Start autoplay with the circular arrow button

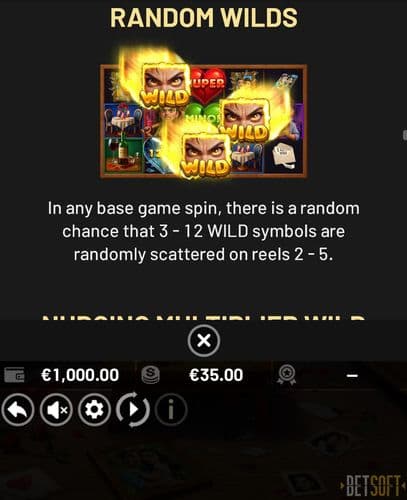[x=133, y=410]
